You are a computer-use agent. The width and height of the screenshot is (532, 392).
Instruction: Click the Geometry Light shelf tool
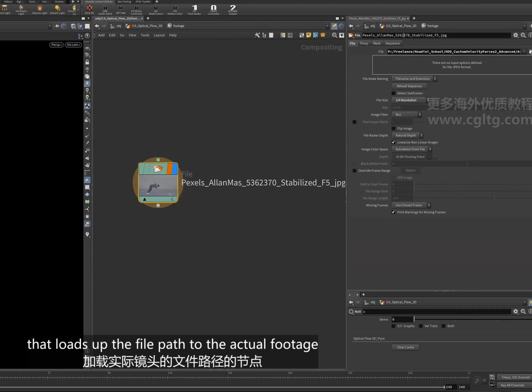point(21,10)
